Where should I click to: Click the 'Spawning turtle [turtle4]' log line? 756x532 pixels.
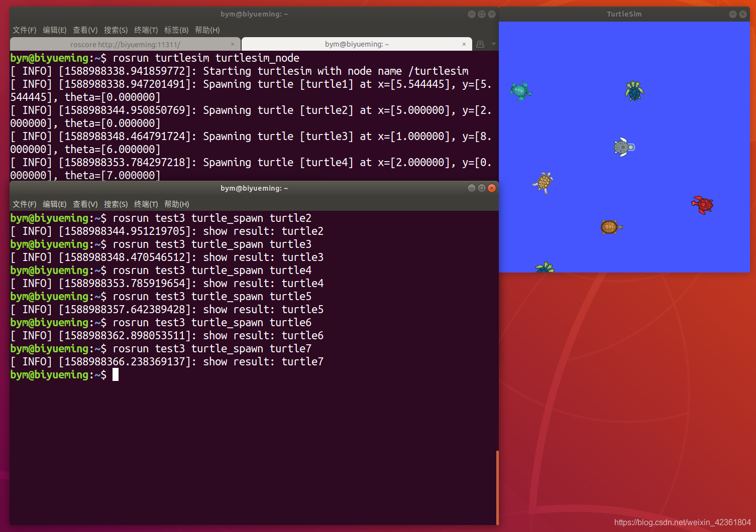coord(251,169)
